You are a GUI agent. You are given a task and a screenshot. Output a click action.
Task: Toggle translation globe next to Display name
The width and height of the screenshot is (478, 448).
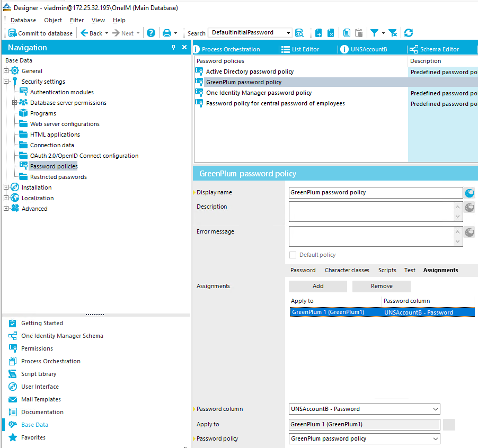pyautogui.click(x=470, y=193)
